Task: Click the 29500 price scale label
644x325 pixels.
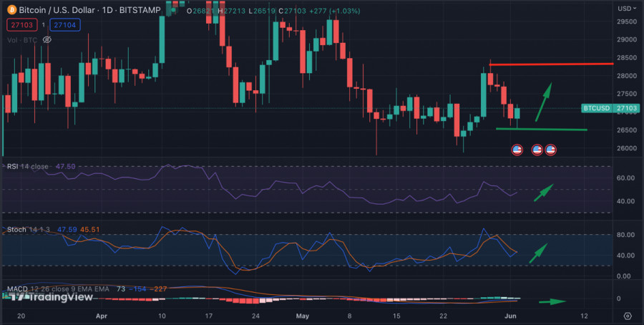Action: click(x=627, y=21)
